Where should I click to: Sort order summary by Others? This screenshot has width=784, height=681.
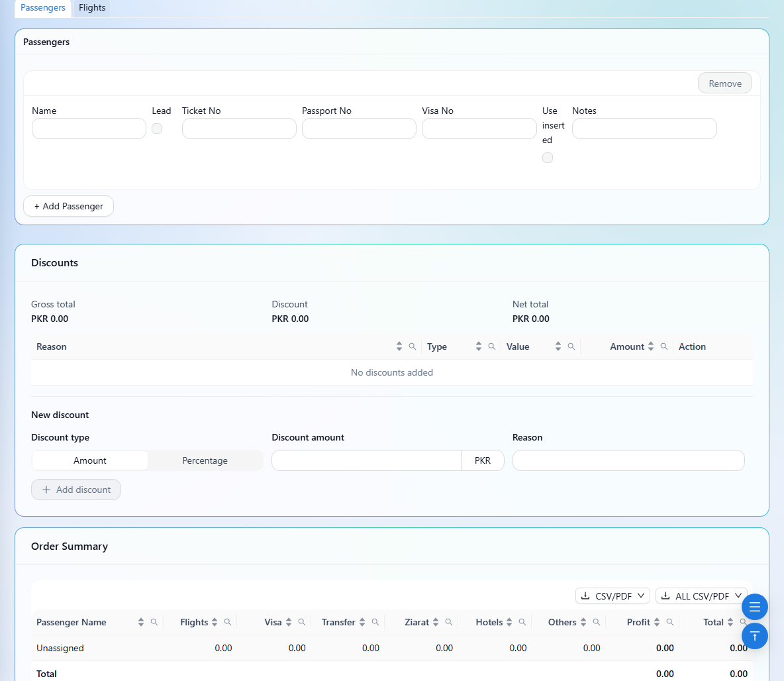(583, 622)
